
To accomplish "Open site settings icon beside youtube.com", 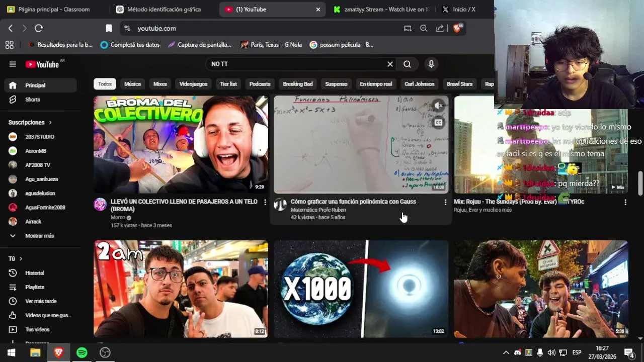I will point(127,29).
